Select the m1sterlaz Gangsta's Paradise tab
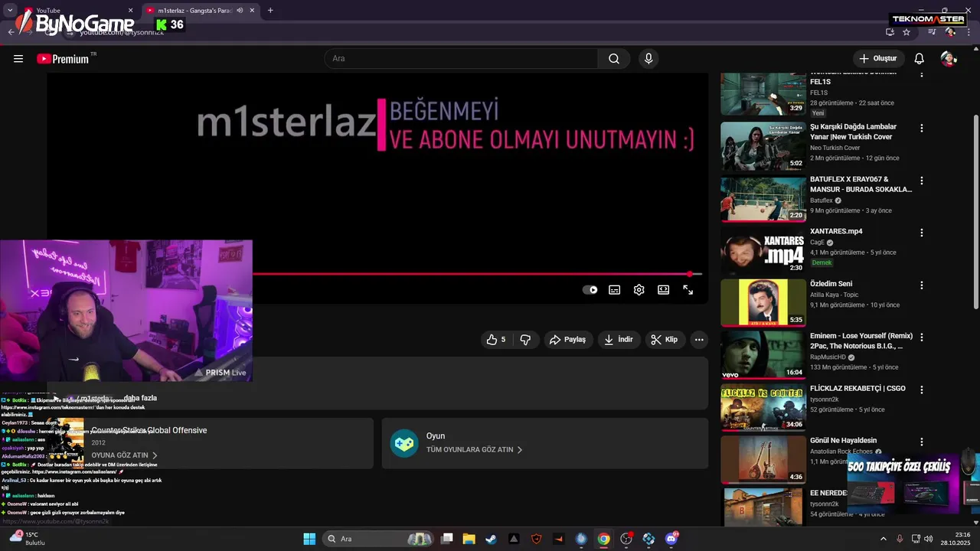Screen dimensions: 980x551 pyautogui.click(x=201, y=11)
